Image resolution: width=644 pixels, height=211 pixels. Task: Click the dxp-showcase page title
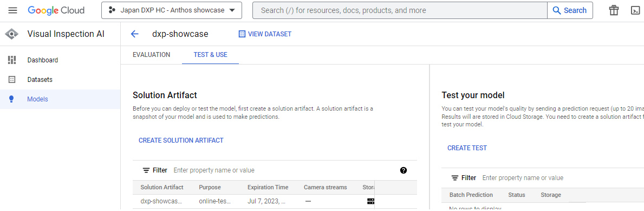coord(180,34)
